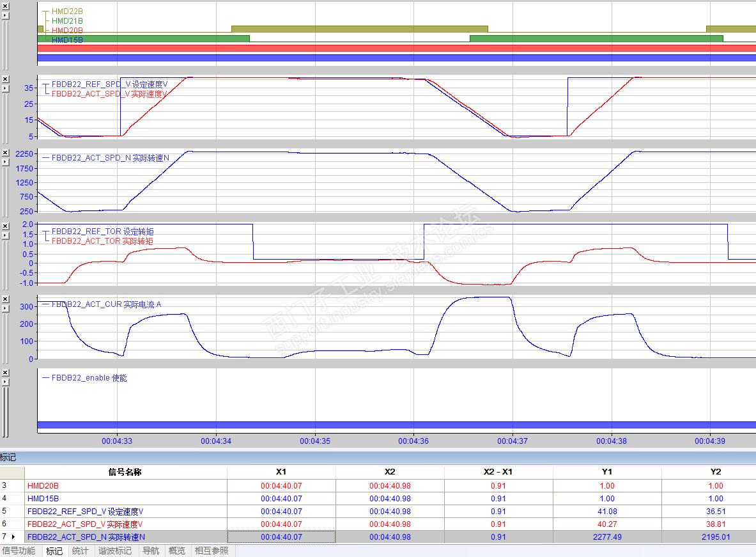Image resolution: width=756 pixels, height=557 pixels.
Task: Click HMD22B legend label
Action: click(x=67, y=12)
